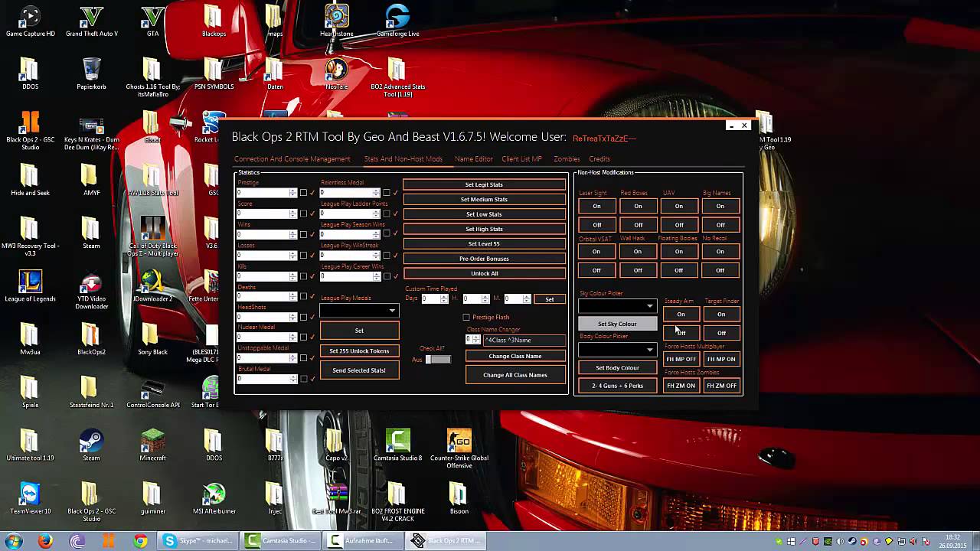Tick the Prestige stat checkbox
Screen dimensions: 980x551
pyautogui.click(x=303, y=193)
